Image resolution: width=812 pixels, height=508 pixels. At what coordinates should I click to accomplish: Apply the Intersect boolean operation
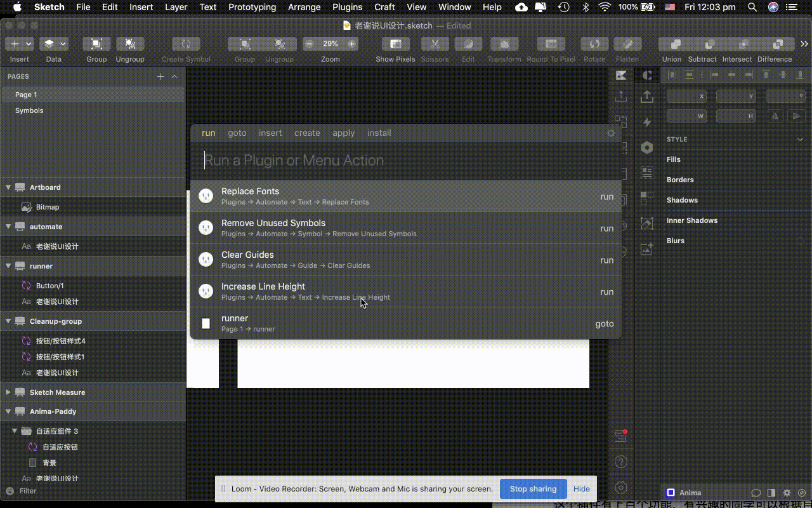pyautogui.click(x=744, y=44)
